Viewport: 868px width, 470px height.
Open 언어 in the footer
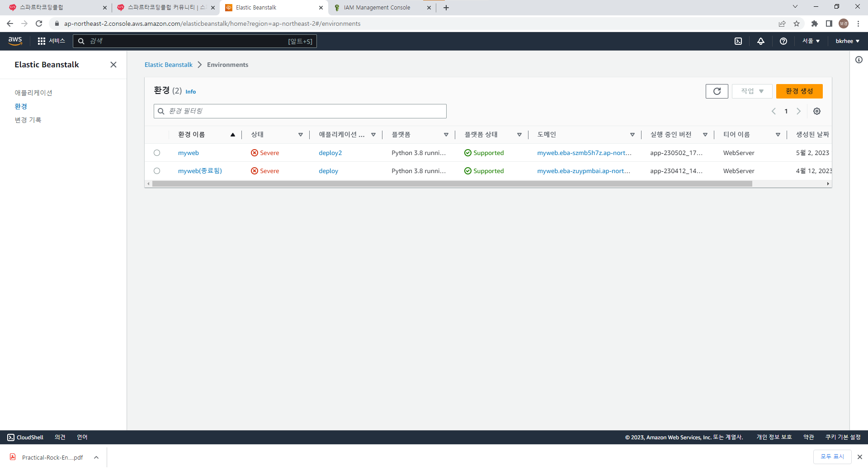pyautogui.click(x=82, y=437)
